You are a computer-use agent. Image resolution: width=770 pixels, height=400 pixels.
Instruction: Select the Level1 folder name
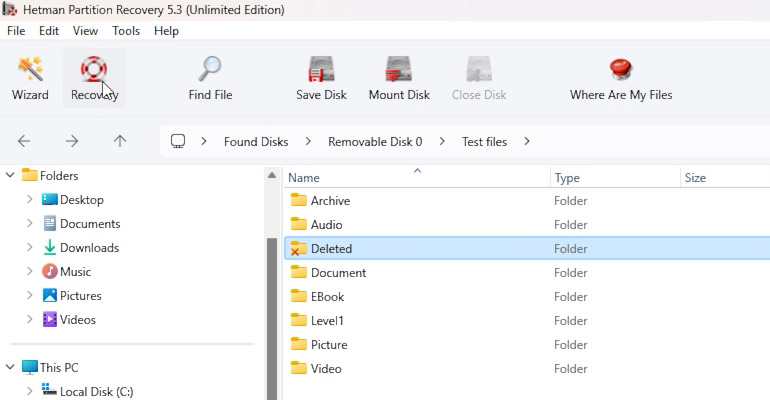pyautogui.click(x=327, y=320)
